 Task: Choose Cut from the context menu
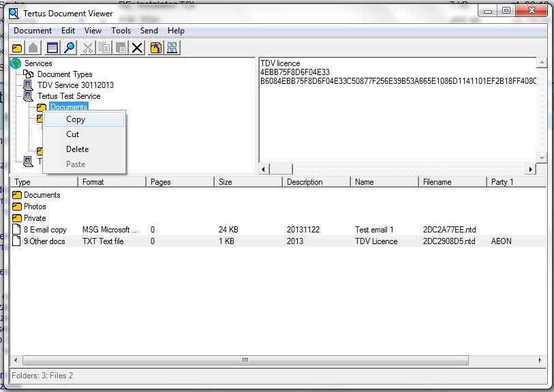[84, 134]
